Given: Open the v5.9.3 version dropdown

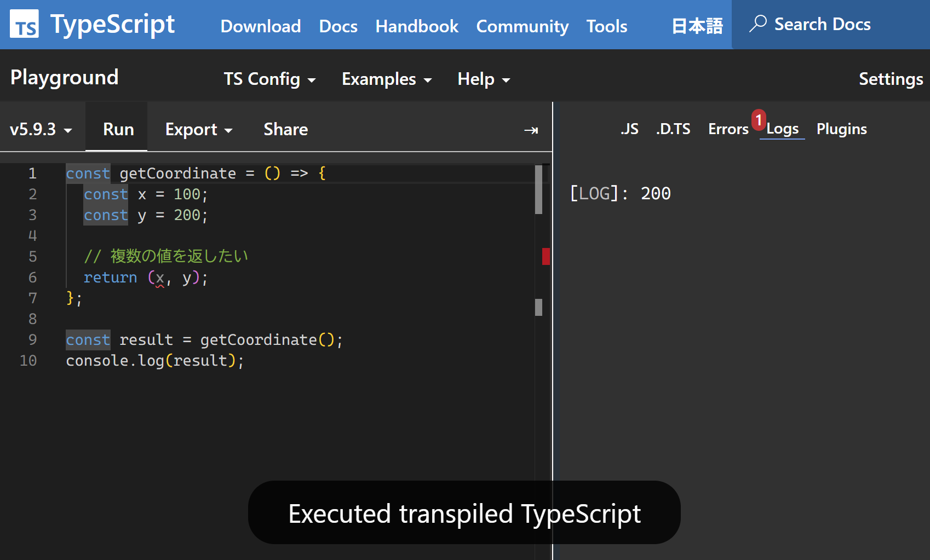Looking at the screenshot, I should 41,130.
